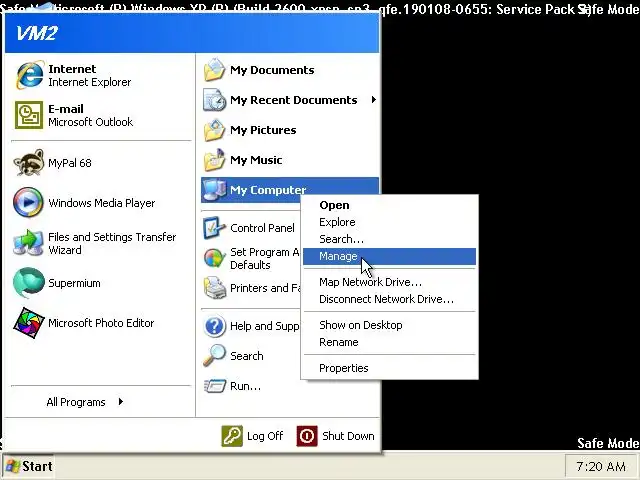The height and width of the screenshot is (480, 640).
Task: Click the Control Panel icon
Action: point(214,228)
